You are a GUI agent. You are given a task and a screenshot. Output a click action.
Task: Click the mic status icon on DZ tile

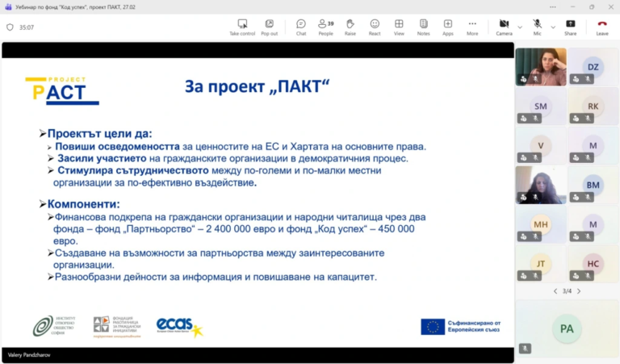tap(588, 79)
